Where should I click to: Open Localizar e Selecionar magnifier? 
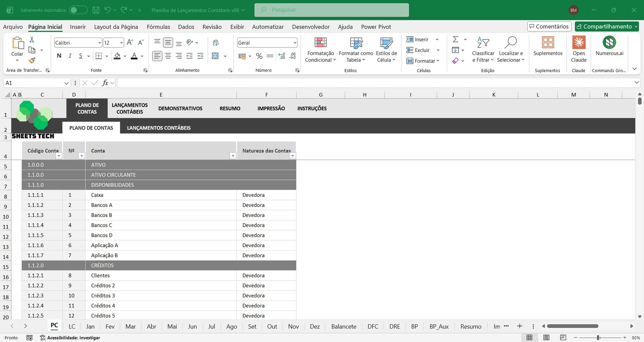click(x=510, y=43)
